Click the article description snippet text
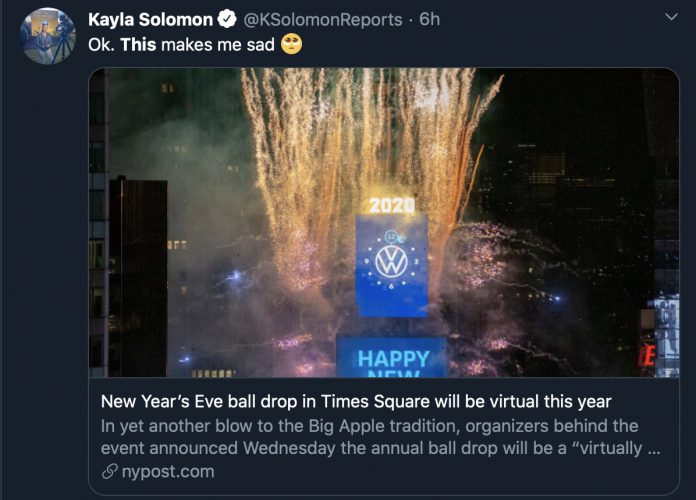 point(380,437)
